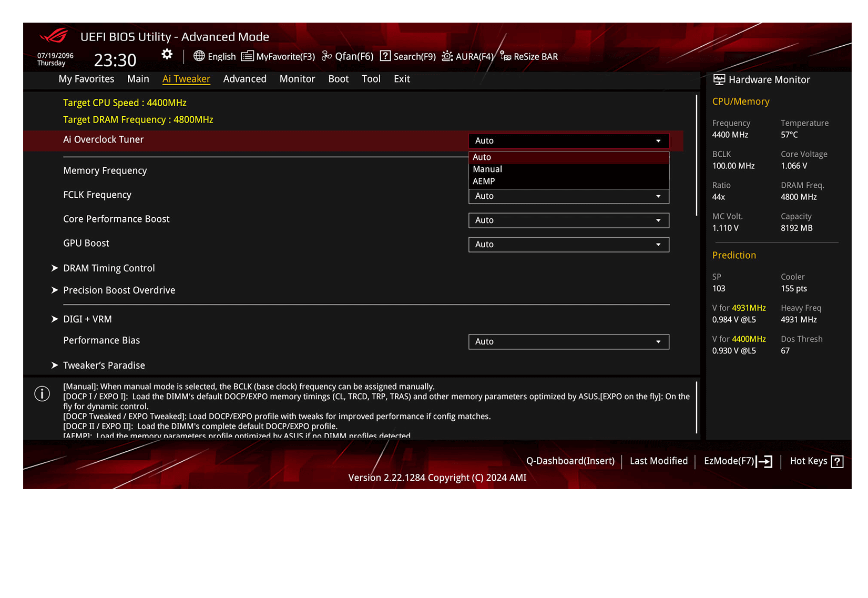Image resolution: width=868 pixels, height=598 pixels.
Task: Open AURA lighting settings
Action: 446,56
